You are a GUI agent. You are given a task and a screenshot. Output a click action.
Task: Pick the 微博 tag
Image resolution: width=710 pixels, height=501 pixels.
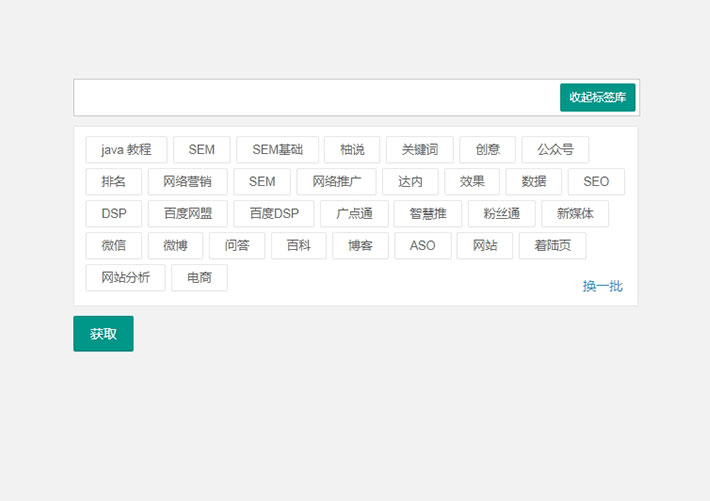[x=175, y=246]
